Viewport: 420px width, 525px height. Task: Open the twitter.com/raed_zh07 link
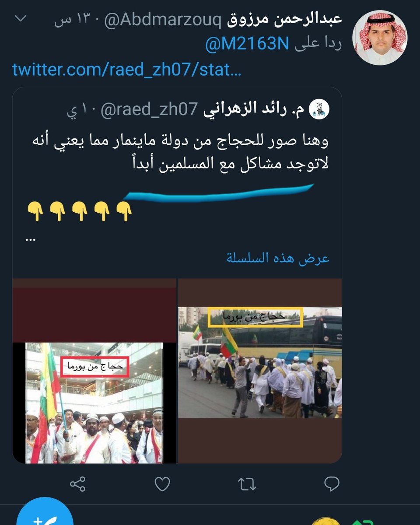tap(126, 69)
